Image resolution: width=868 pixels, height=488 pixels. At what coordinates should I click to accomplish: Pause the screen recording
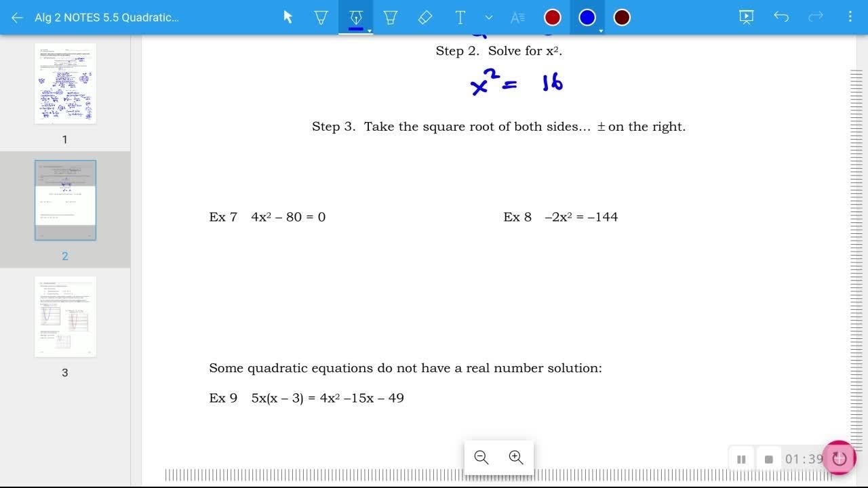[x=741, y=460]
